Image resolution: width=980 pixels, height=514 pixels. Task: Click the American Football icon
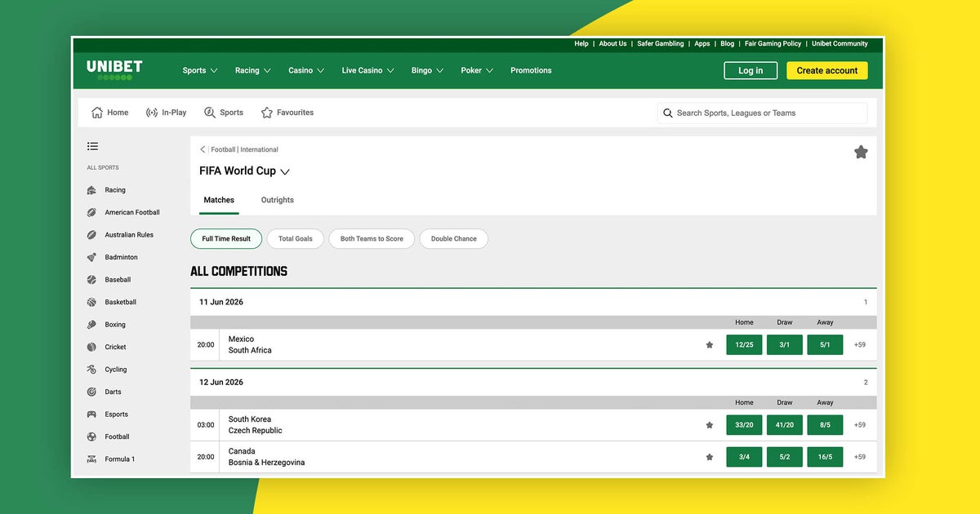click(x=91, y=212)
